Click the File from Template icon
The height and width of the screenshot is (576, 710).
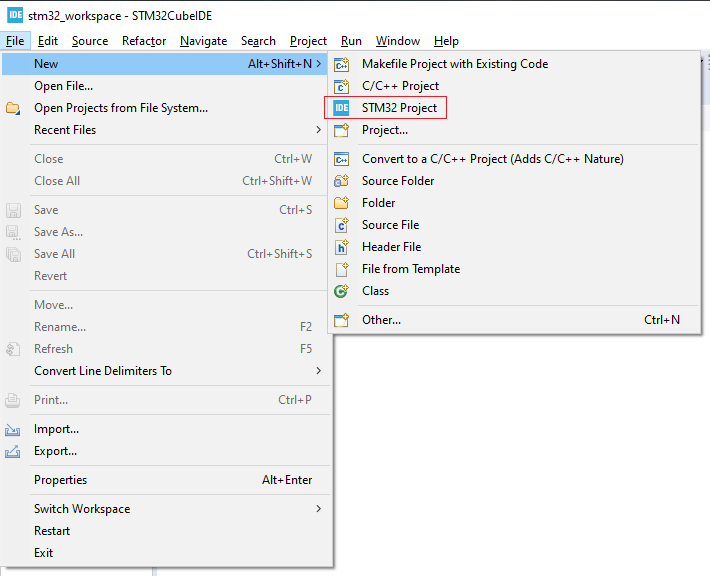coord(341,269)
